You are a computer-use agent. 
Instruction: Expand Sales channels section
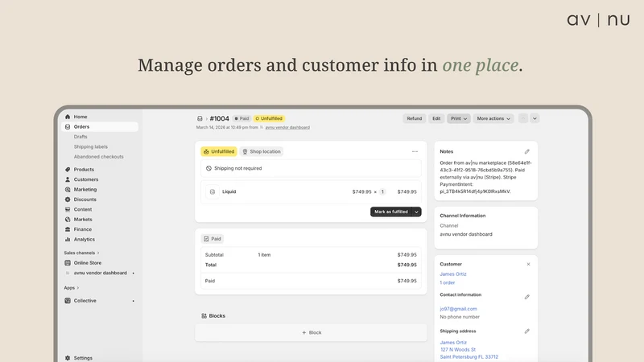tap(81, 253)
